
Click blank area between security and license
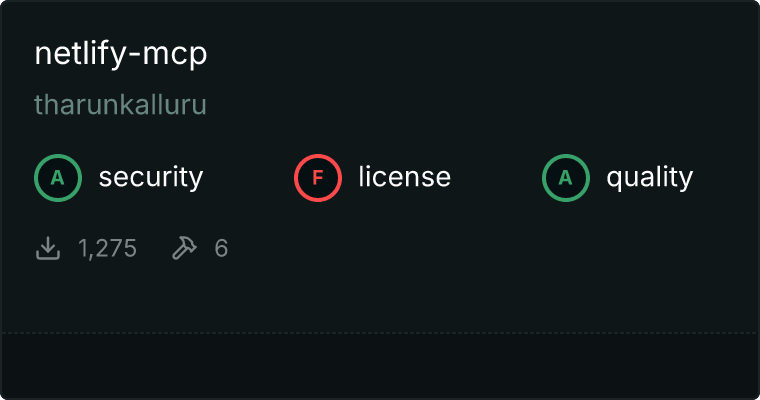248,178
